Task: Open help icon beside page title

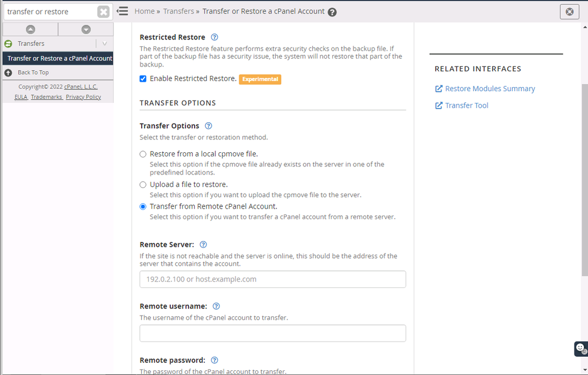Action: coord(332,12)
